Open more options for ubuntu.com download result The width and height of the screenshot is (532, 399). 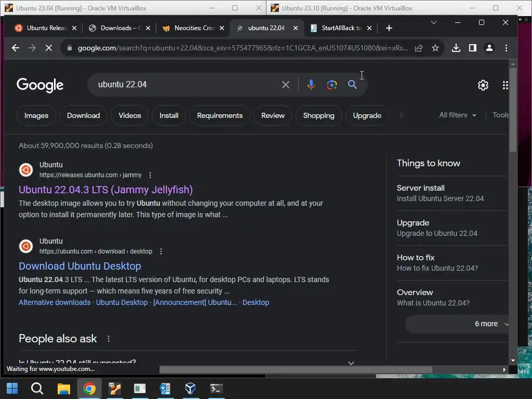pyautogui.click(x=161, y=251)
